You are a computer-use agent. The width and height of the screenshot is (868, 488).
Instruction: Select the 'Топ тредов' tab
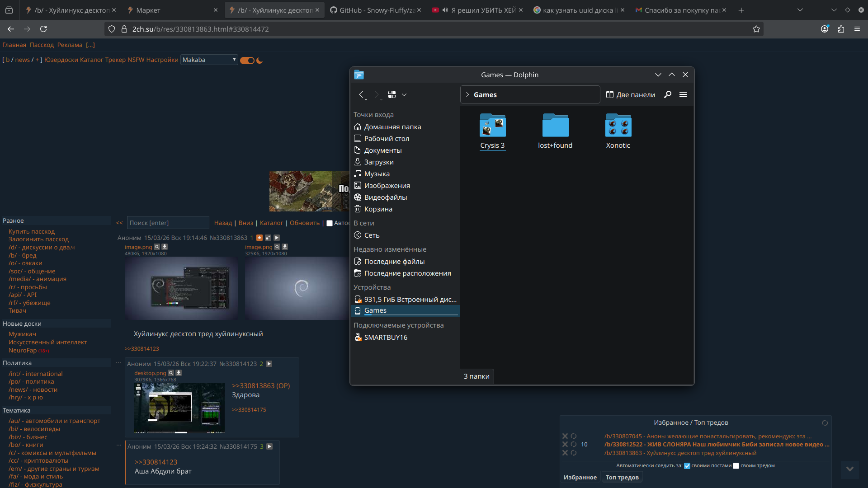pyautogui.click(x=622, y=478)
